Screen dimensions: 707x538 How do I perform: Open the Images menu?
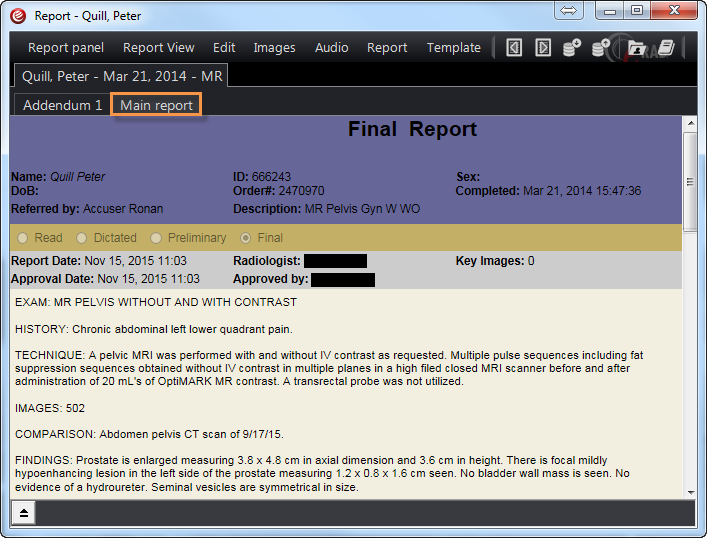[274, 47]
